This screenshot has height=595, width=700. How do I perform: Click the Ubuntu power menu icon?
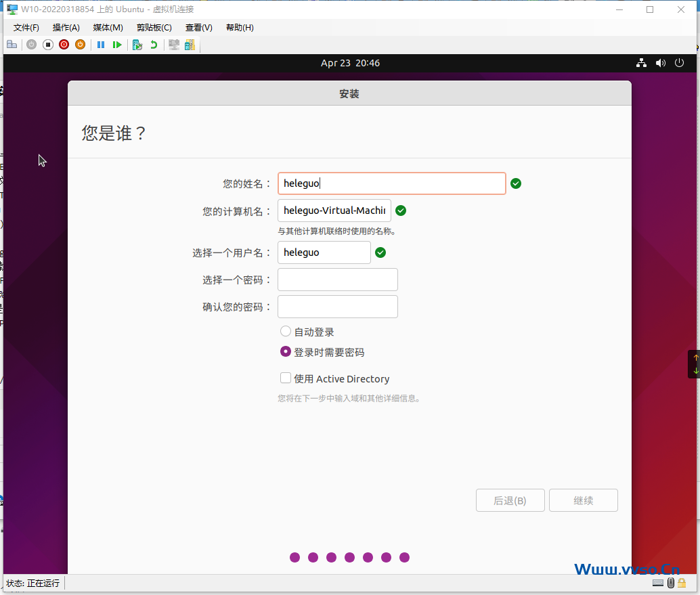679,62
